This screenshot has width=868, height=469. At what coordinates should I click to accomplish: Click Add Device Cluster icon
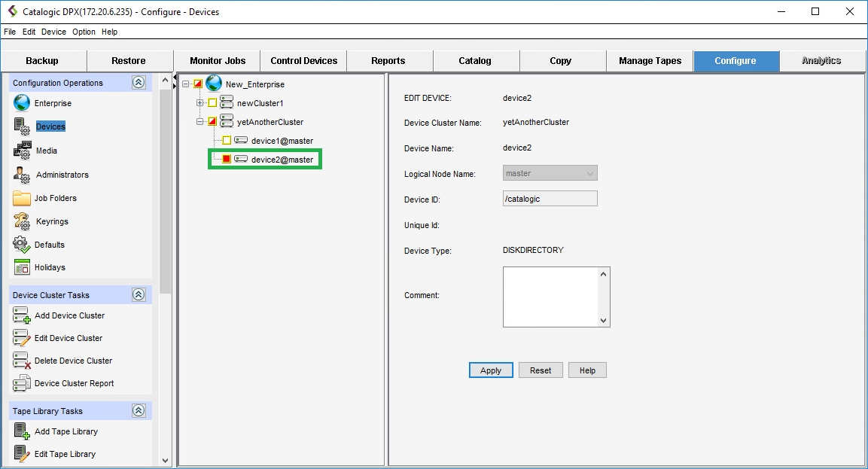(22, 315)
